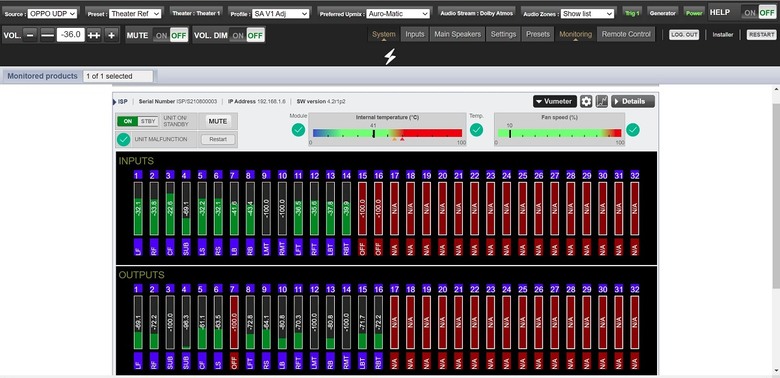Viewport: 780px width, 378px height.
Task: Click the Module status check icon
Action: 298,130
